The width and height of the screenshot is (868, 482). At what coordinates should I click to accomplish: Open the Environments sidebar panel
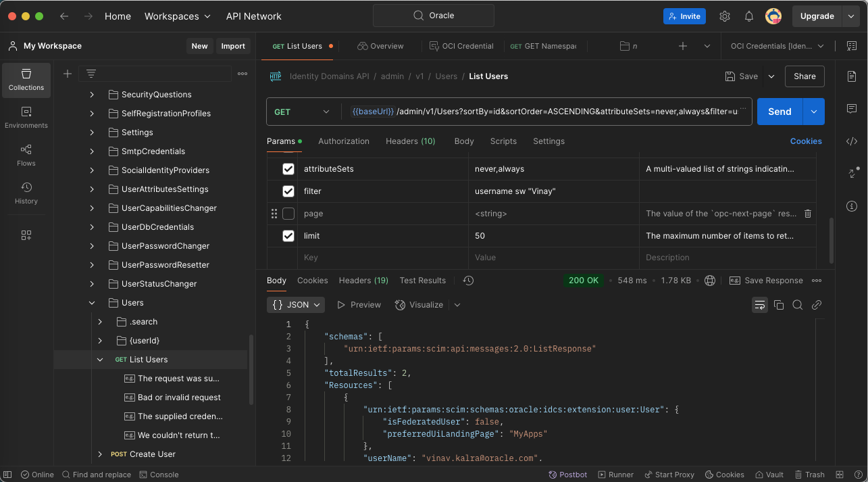point(26,117)
